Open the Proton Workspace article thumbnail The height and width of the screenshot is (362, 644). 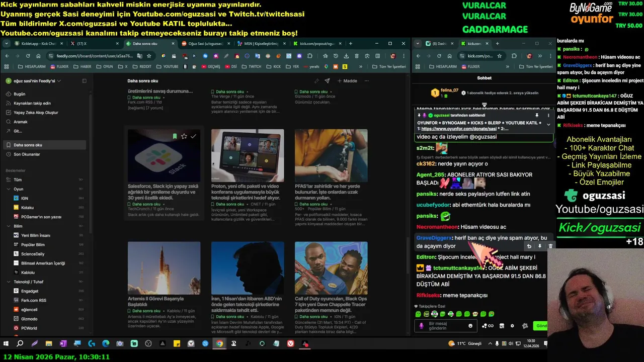248,155
